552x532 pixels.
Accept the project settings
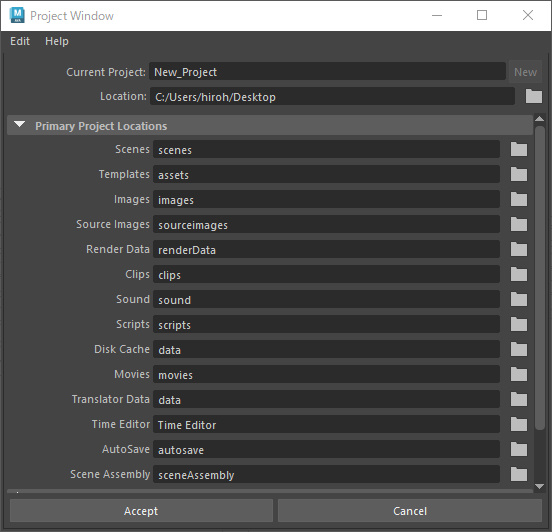[141, 511]
